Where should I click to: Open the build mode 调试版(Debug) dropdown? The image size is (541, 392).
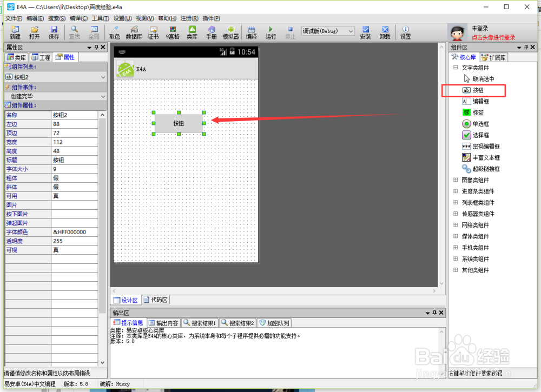pos(328,31)
